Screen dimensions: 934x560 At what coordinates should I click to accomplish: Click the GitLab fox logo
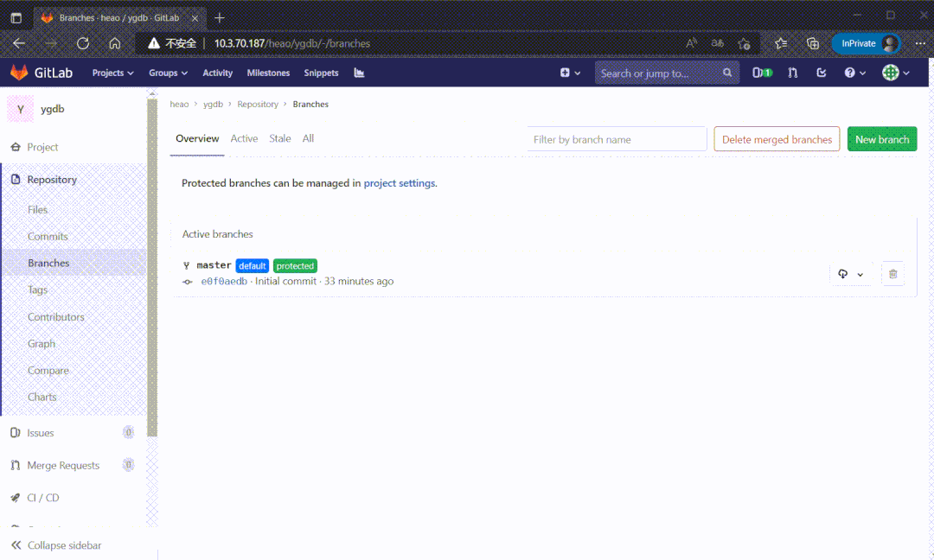click(x=19, y=73)
